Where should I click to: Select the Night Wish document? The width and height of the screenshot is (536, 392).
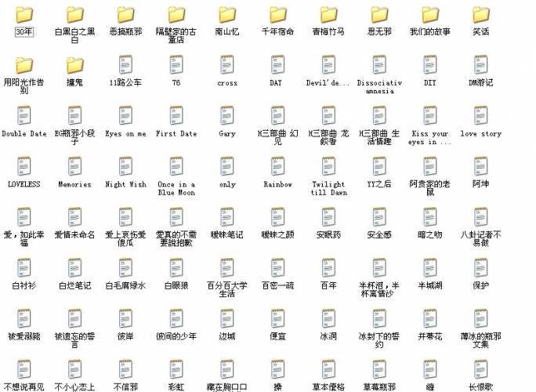(125, 166)
